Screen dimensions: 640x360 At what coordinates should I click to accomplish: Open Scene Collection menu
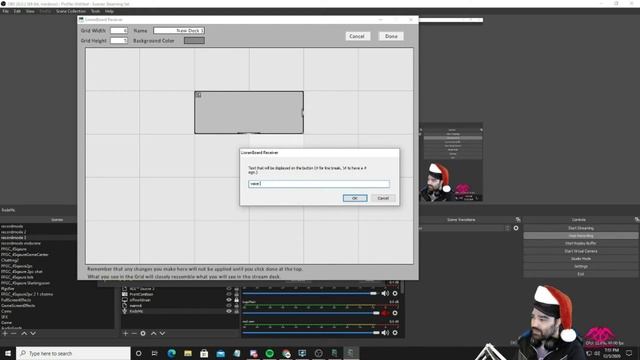point(71,11)
